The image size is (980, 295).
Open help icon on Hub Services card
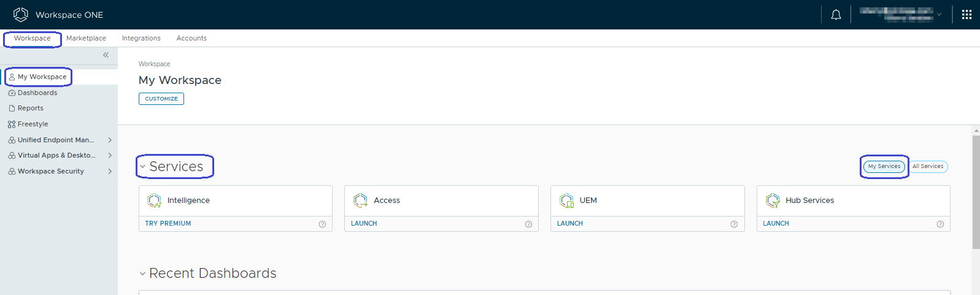click(x=940, y=224)
